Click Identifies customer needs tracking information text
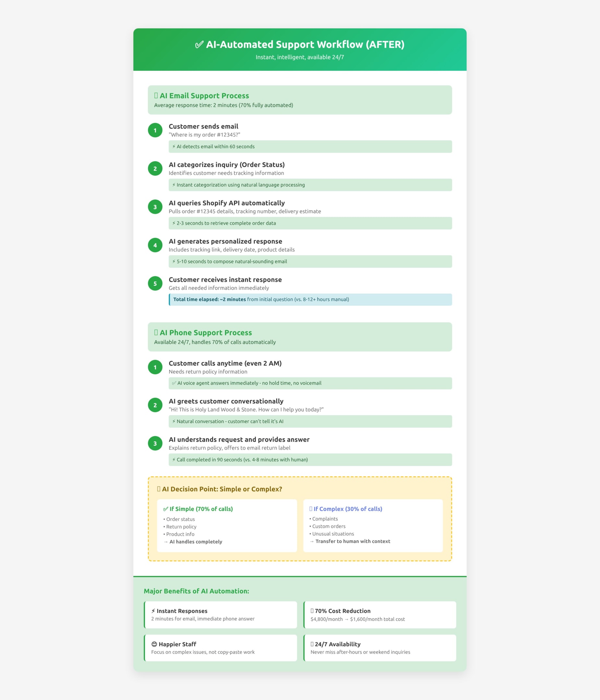Screen dimensions: 600x700 [226, 173]
